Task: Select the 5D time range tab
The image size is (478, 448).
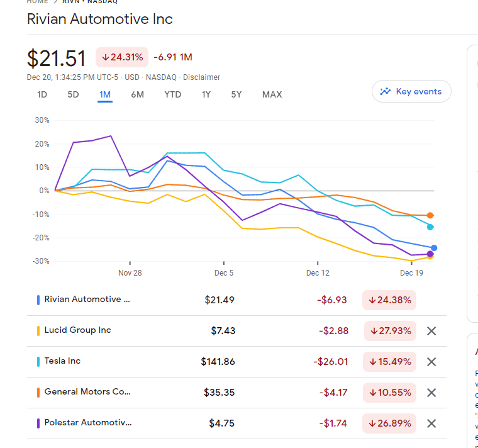Action: click(x=73, y=94)
